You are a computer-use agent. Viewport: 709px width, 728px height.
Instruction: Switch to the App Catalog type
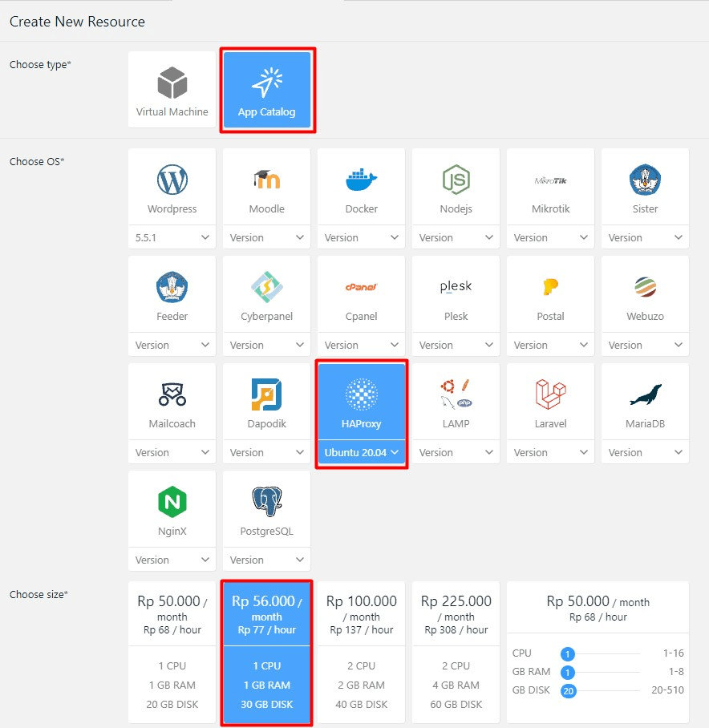266,91
